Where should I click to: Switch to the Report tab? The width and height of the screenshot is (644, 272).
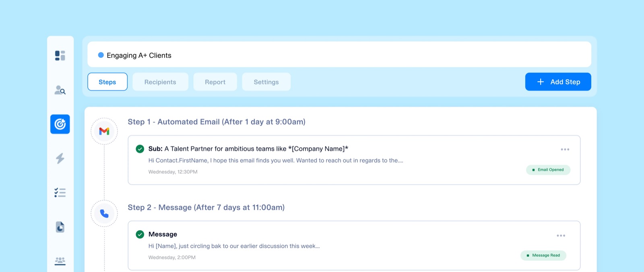point(215,82)
